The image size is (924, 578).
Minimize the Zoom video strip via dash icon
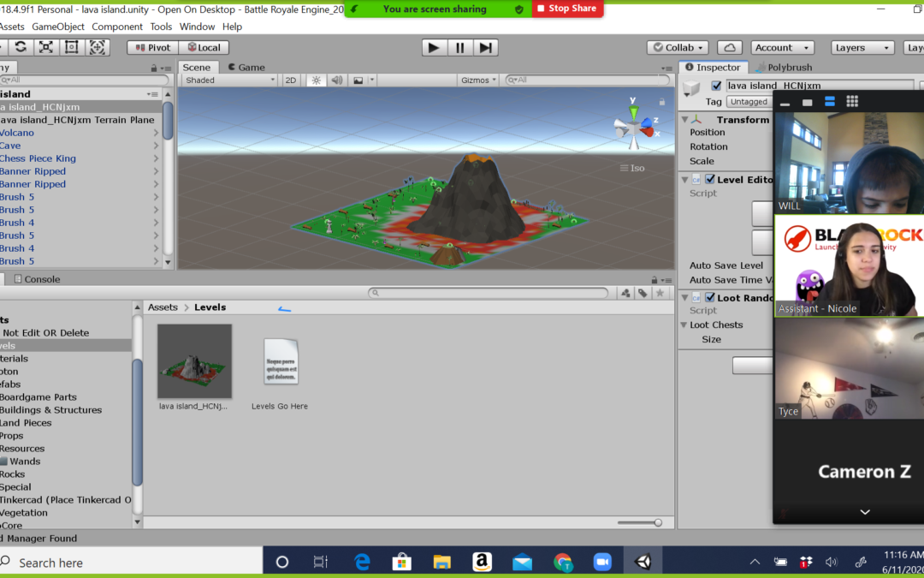(x=785, y=104)
